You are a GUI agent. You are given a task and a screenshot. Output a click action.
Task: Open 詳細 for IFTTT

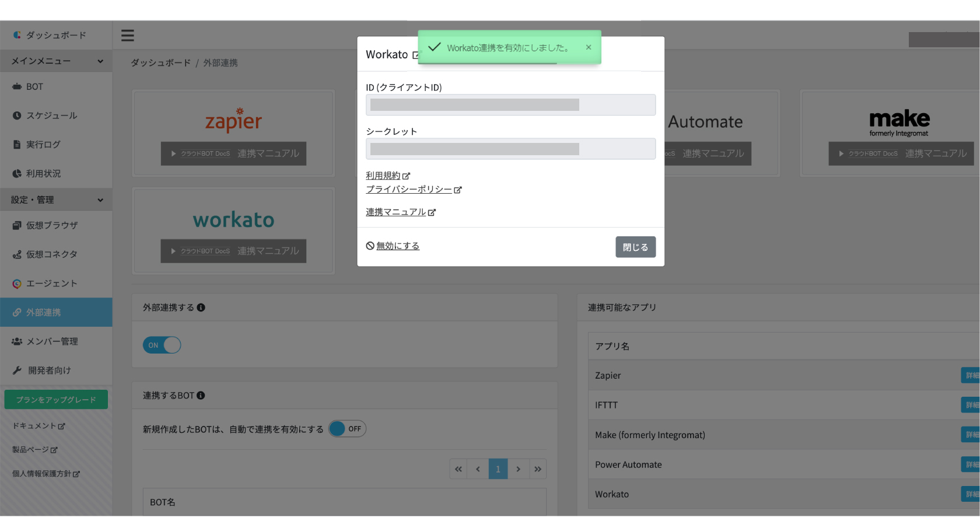coord(971,405)
